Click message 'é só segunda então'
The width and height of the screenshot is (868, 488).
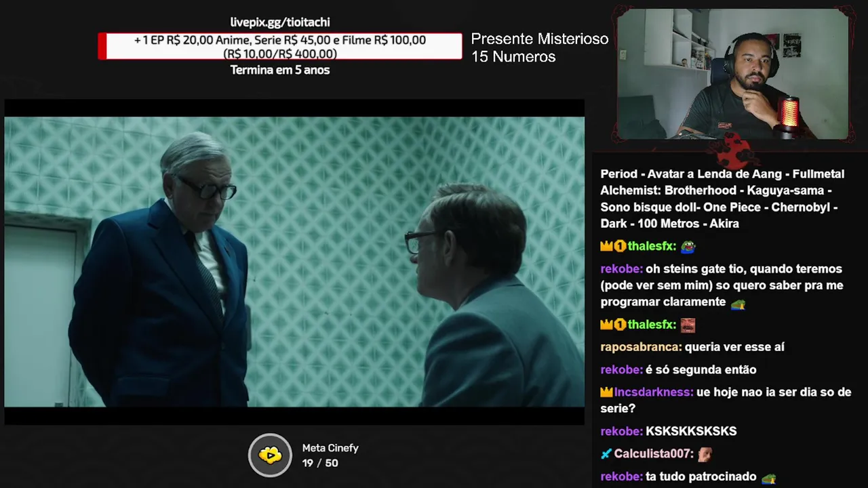point(701,370)
